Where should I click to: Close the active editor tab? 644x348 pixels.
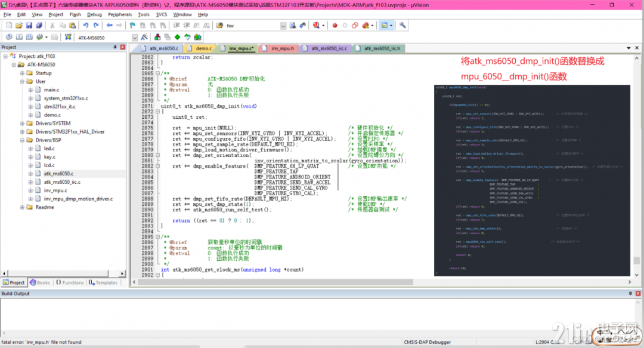[x=637, y=48]
